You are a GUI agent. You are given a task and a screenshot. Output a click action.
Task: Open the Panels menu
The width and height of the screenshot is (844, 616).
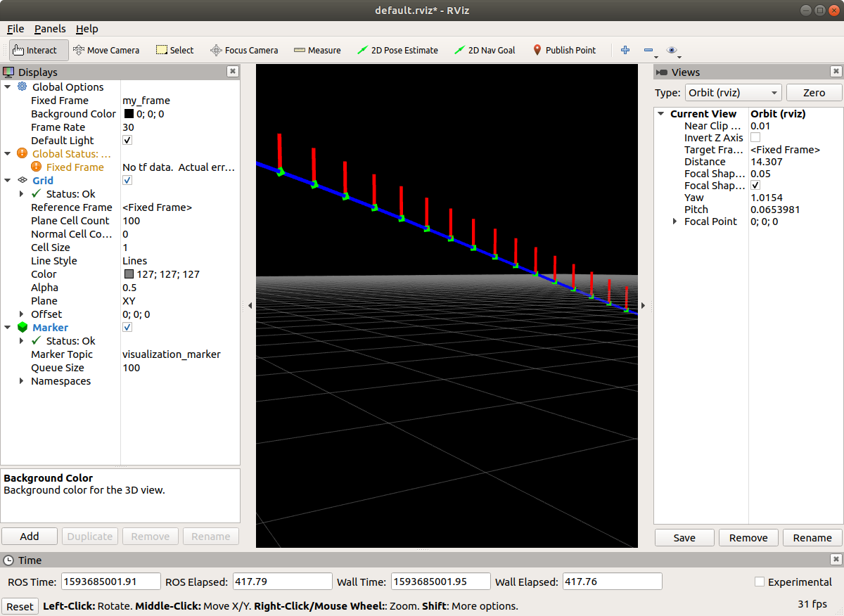tap(50, 29)
